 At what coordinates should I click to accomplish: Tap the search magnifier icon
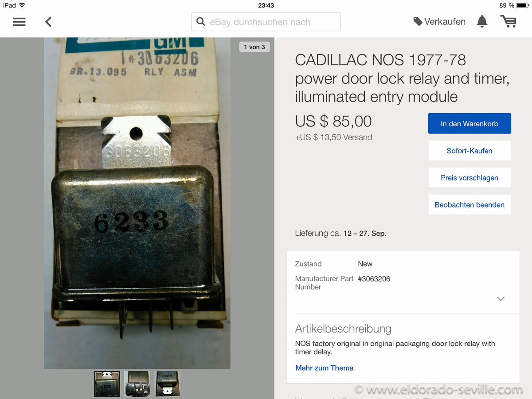(201, 22)
